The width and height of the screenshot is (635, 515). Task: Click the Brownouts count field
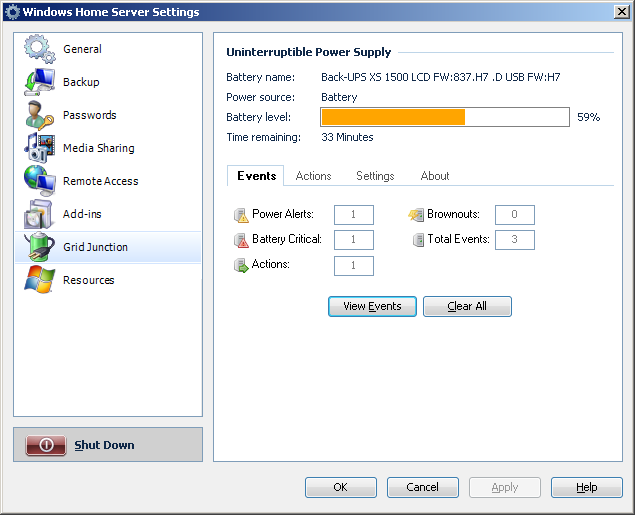point(515,215)
